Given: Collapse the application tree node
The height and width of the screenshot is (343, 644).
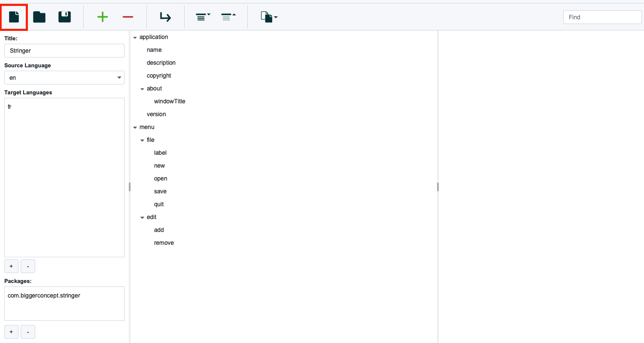Looking at the screenshot, I should (x=135, y=37).
